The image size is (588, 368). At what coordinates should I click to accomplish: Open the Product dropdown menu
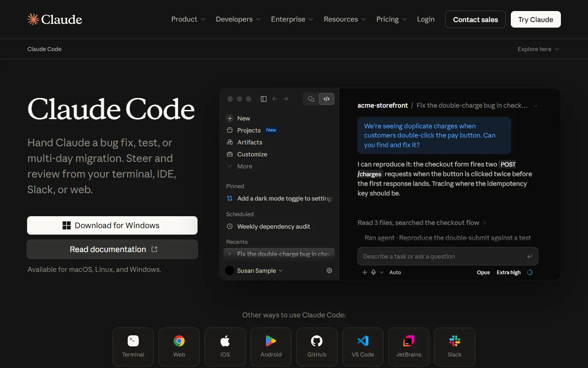(188, 19)
